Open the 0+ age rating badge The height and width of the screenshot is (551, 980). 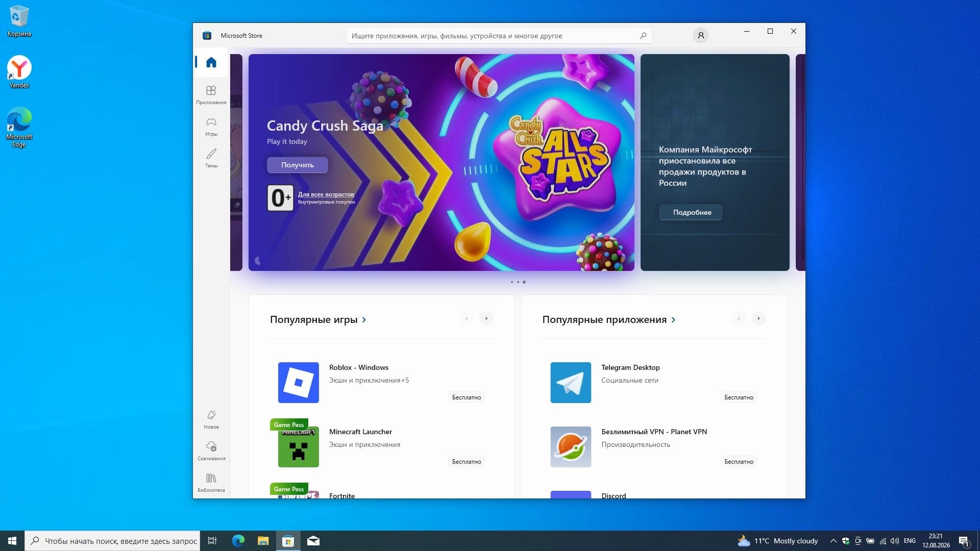280,198
